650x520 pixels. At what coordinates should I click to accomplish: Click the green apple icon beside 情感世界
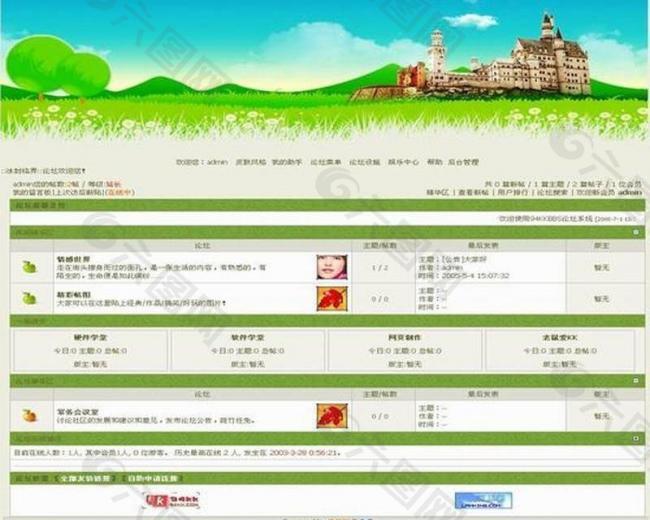(x=29, y=267)
